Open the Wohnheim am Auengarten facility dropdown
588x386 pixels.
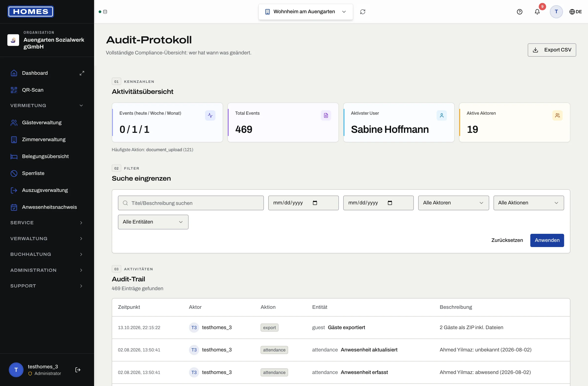coord(305,12)
